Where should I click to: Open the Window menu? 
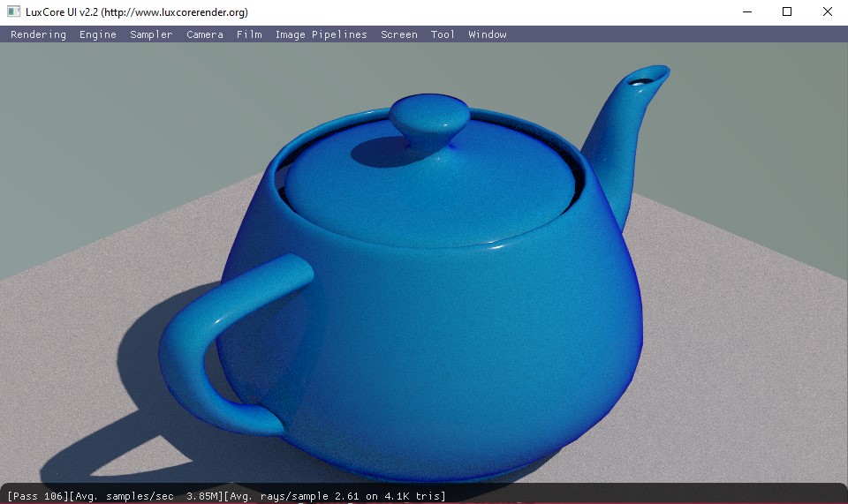pos(488,34)
